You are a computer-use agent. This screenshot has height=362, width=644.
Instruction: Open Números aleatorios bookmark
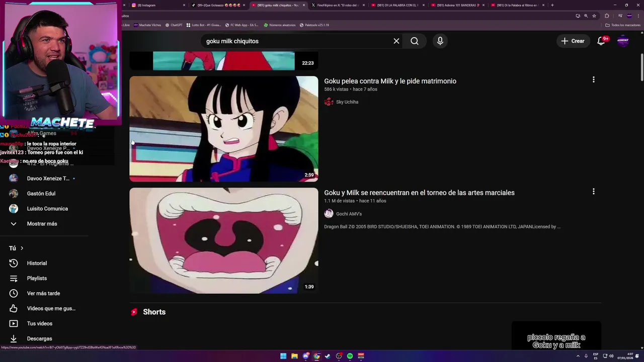pyautogui.click(x=280, y=25)
